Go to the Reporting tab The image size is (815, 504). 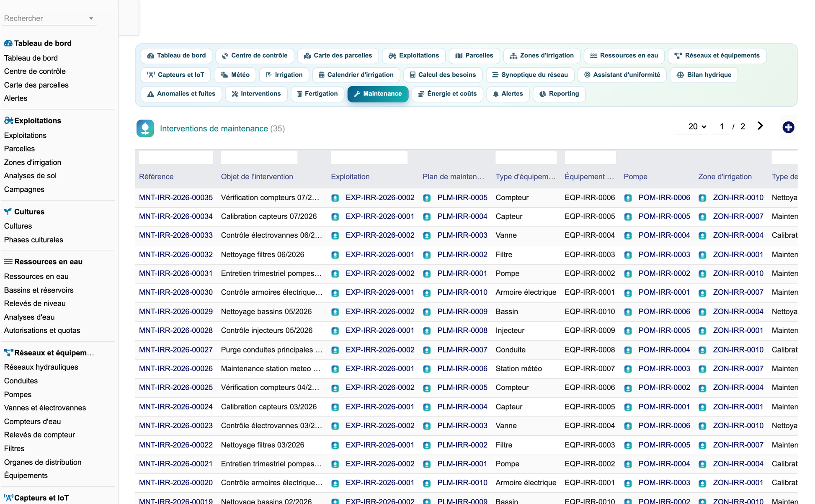(x=559, y=94)
